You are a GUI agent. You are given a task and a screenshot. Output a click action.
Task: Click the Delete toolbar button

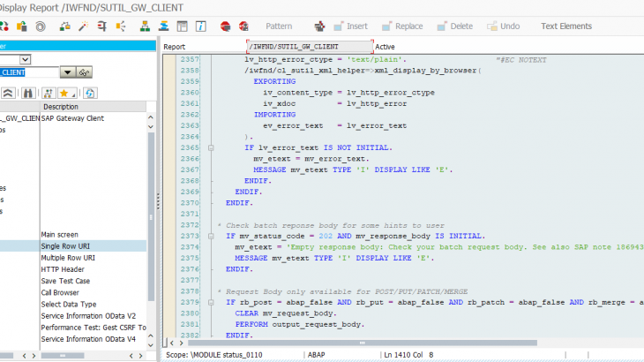(x=455, y=26)
